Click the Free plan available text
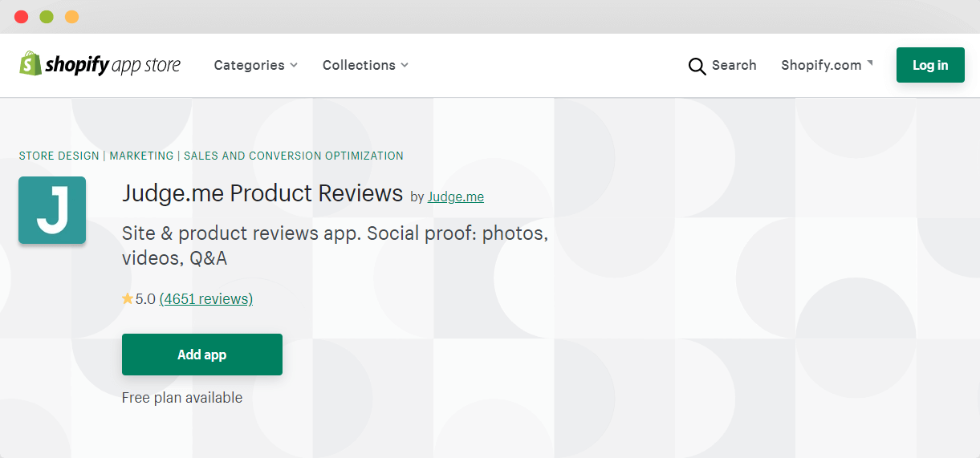The width and height of the screenshot is (980, 458). click(182, 398)
